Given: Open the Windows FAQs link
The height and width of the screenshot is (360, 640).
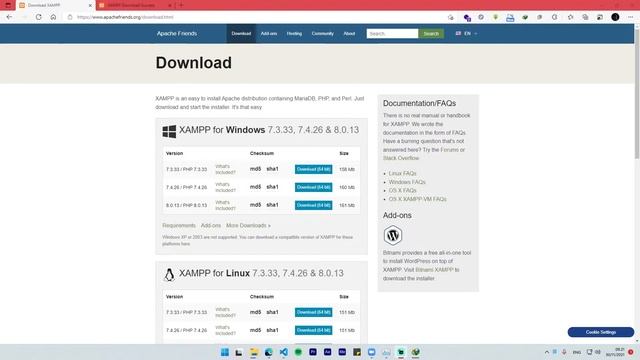Looking at the screenshot, I should click(x=407, y=182).
